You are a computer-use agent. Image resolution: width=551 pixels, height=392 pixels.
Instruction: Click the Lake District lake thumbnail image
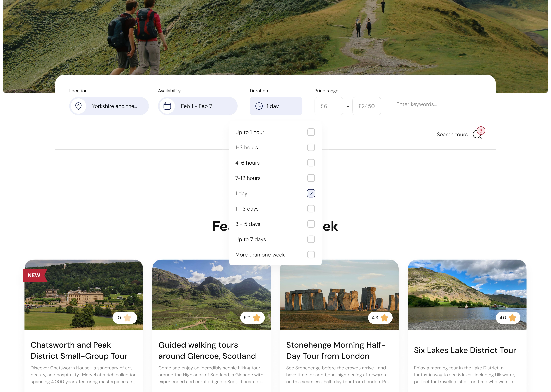[467, 295]
